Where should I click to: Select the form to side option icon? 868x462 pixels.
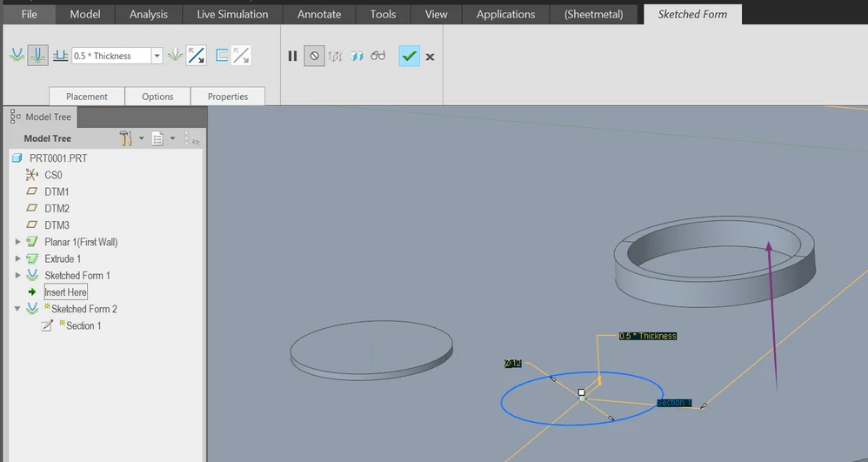pos(17,56)
